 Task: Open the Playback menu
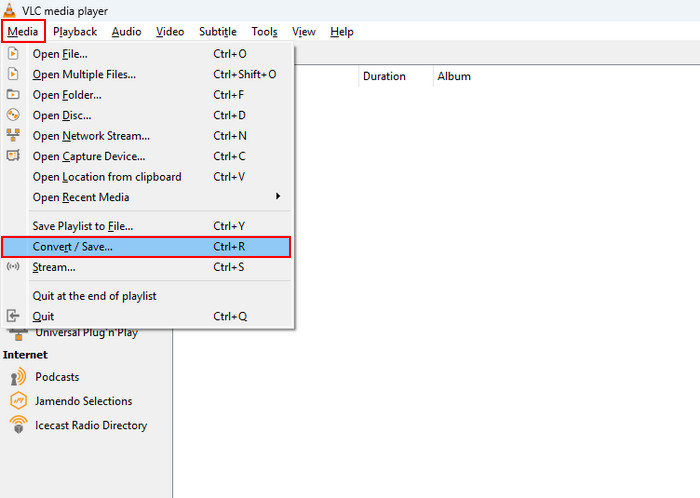pyautogui.click(x=75, y=32)
